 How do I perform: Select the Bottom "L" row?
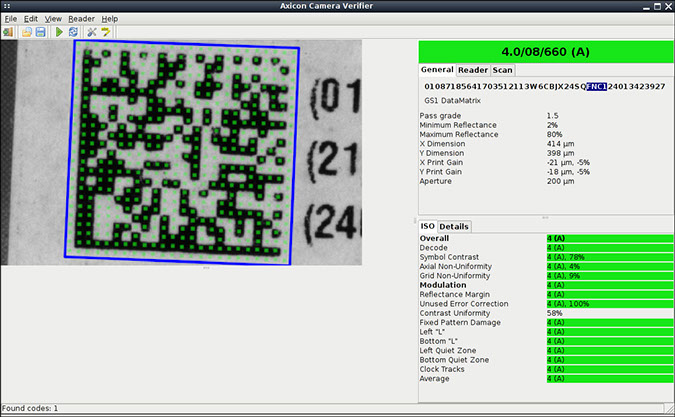click(546, 341)
